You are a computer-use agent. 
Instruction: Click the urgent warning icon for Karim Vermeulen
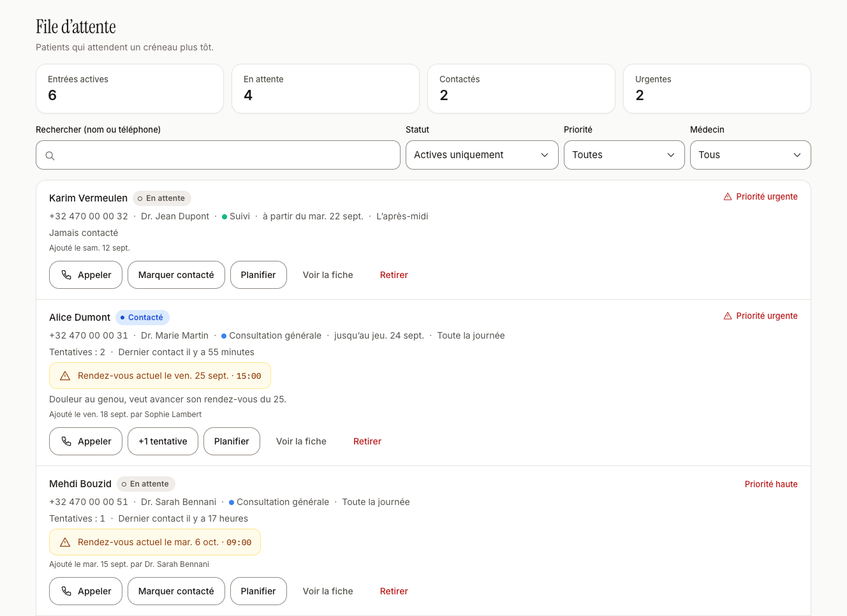tap(728, 196)
